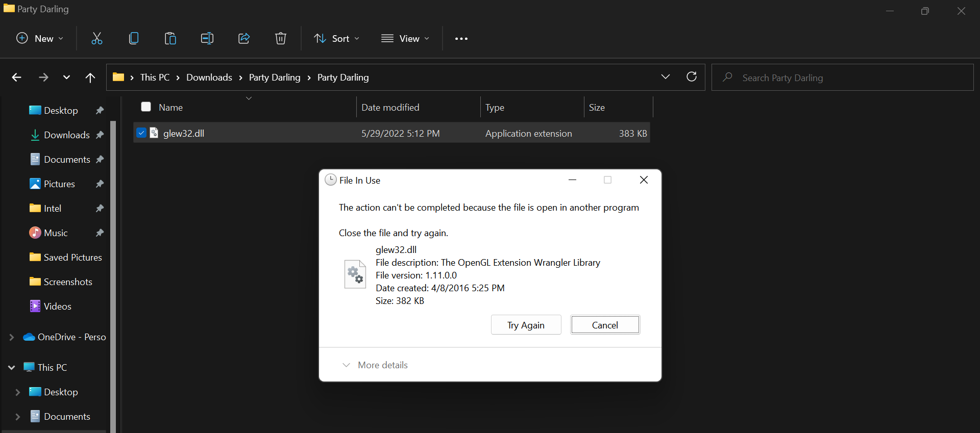Close the File In Use dialog
The height and width of the screenshot is (433, 980).
(x=644, y=180)
